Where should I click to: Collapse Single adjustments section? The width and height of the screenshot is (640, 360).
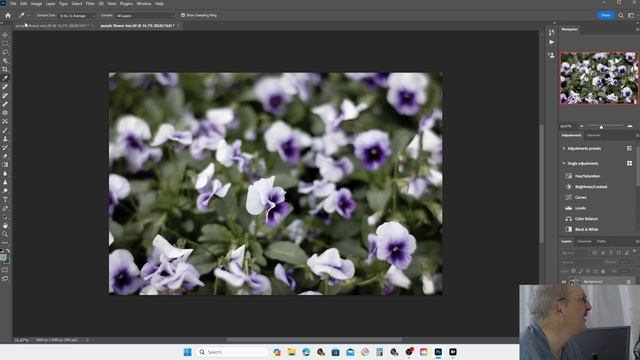(564, 163)
